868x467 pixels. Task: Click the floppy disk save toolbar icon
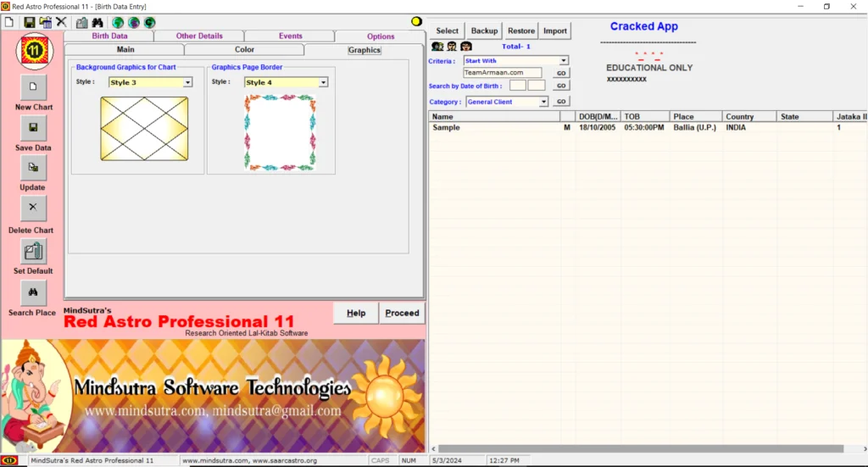pos(30,22)
